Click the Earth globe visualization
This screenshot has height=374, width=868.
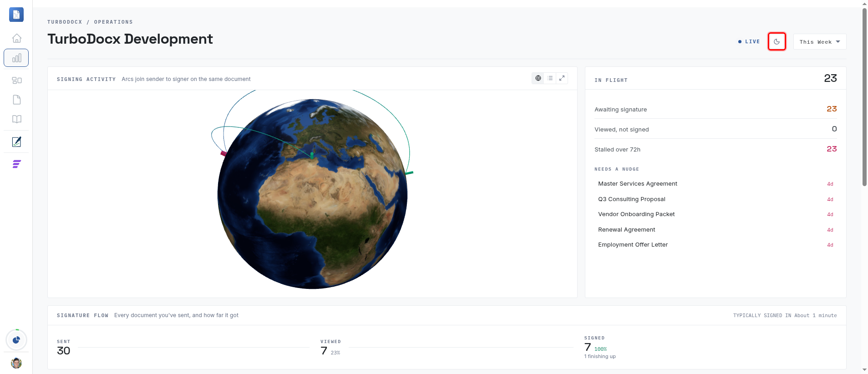tap(312, 194)
